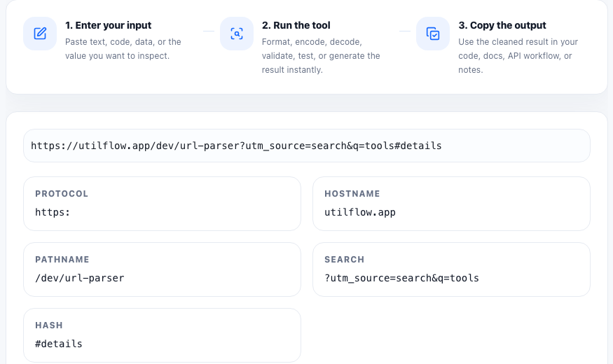Image resolution: width=613 pixels, height=364 pixels.
Task: Click the 'Format, encode, decode' description
Action: click(x=321, y=56)
